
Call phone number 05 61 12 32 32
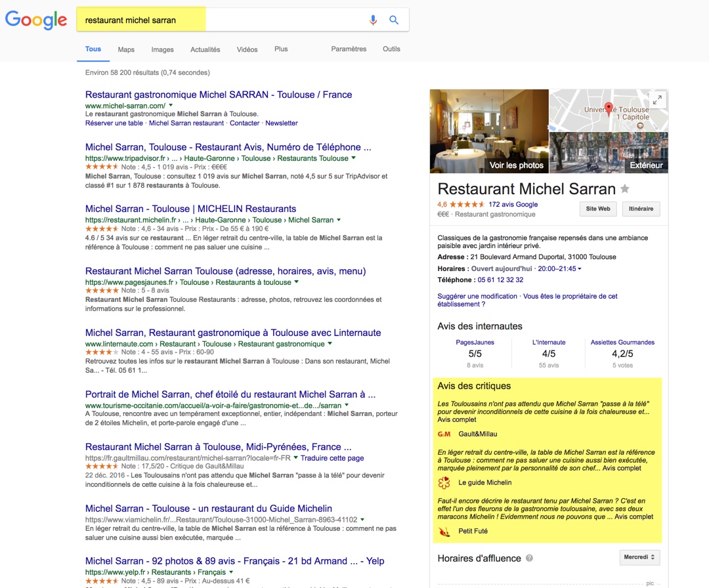(x=500, y=280)
